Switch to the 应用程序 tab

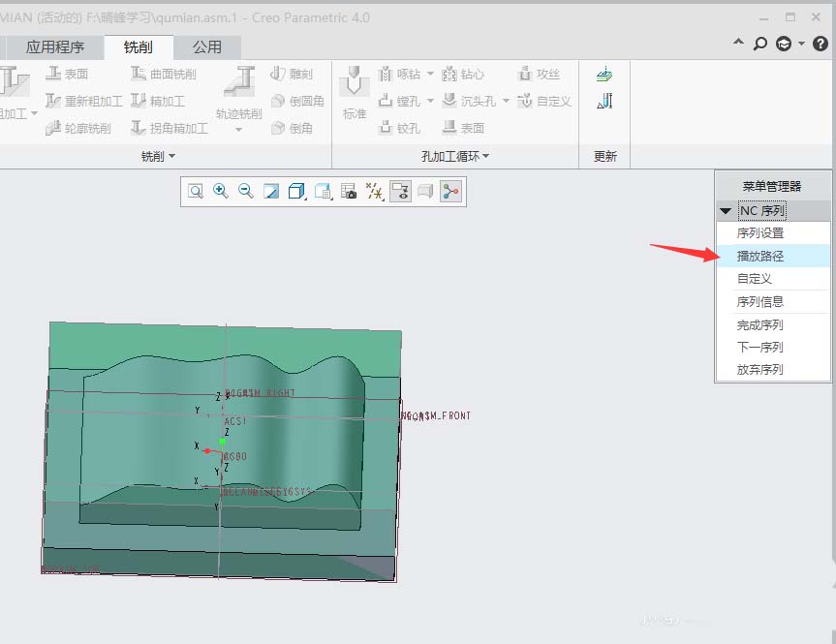tap(55, 46)
